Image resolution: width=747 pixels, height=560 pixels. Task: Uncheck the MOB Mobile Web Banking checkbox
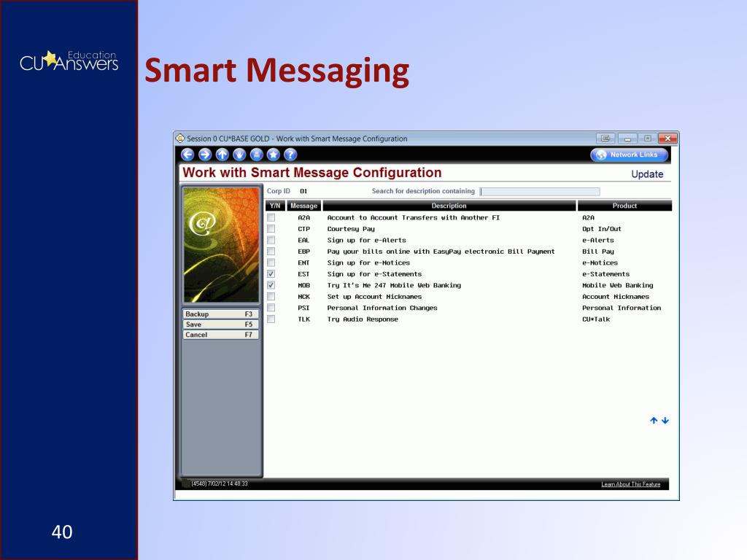click(x=271, y=285)
